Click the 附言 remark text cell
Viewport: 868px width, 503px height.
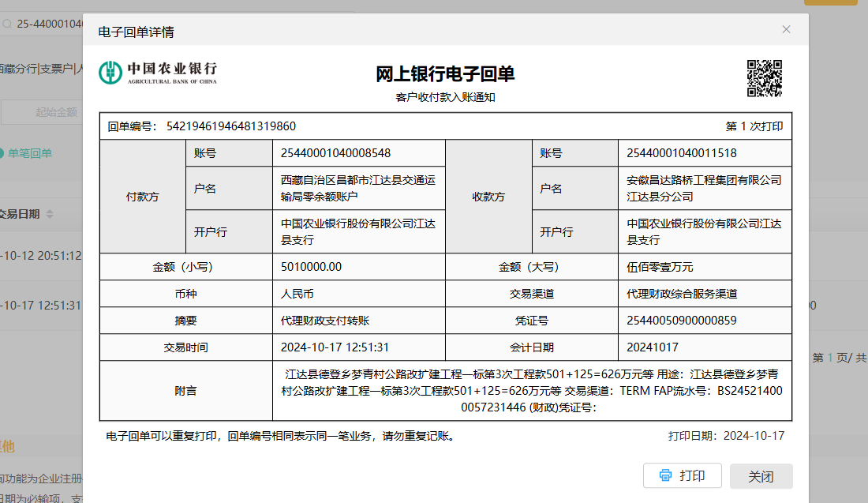[x=532, y=390]
